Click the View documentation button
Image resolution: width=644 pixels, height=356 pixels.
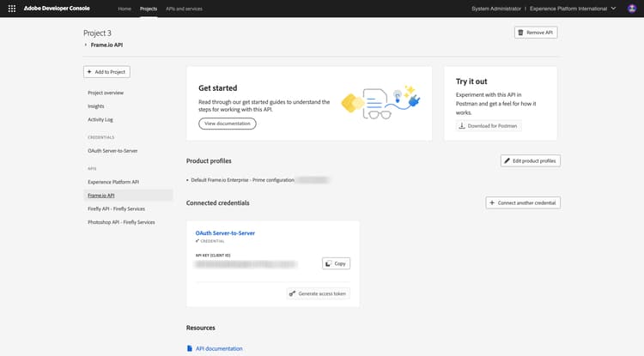tap(228, 124)
